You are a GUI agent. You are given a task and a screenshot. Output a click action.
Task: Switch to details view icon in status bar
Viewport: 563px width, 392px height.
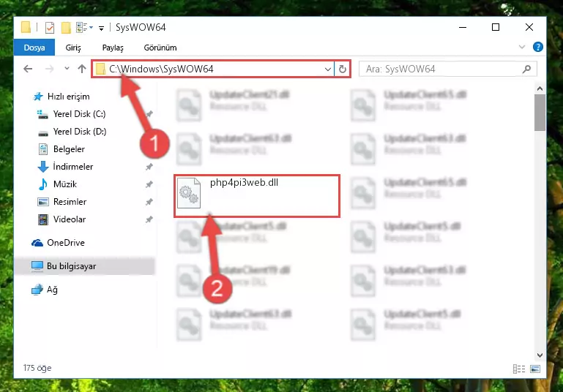point(519,369)
